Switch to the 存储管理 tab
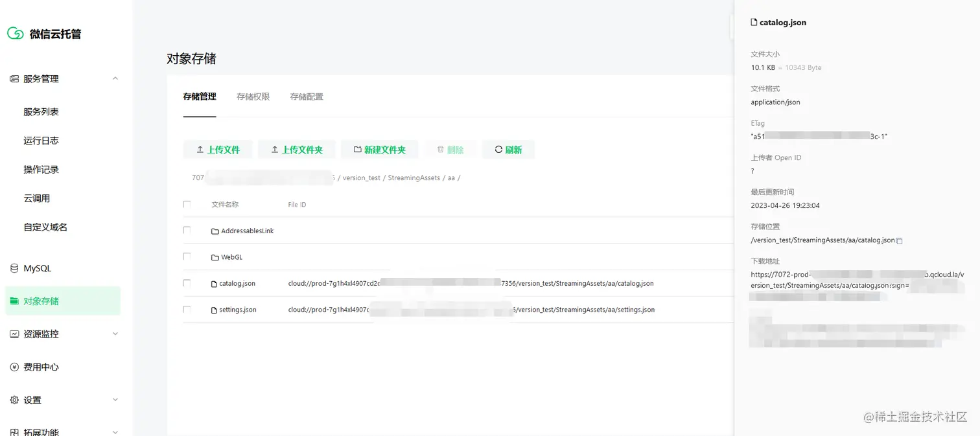The height and width of the screenshot is (436, 980). pyautogui.click(x=200, y=97)
